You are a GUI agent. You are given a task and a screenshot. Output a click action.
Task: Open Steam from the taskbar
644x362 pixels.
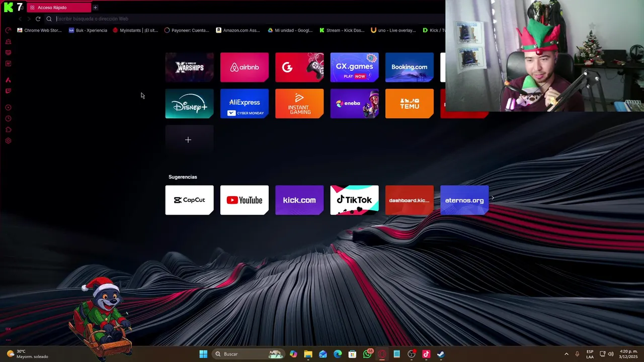[x=441, y=354]
